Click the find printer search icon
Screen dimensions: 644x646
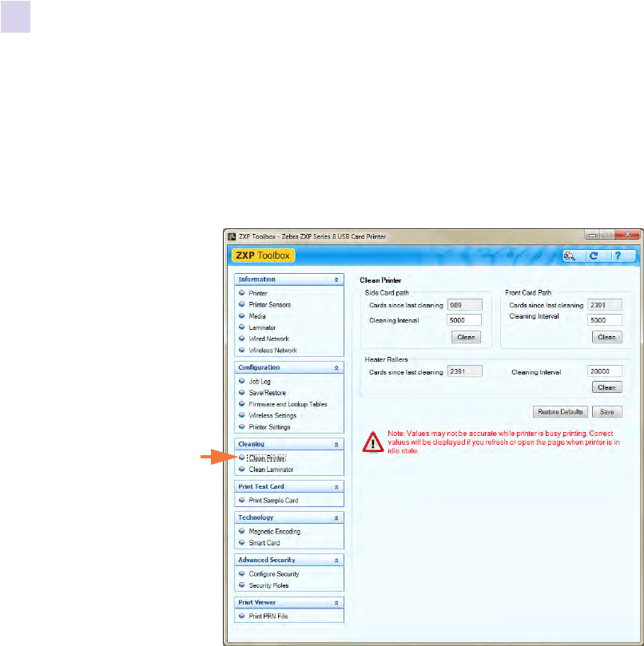coord(570,256)
